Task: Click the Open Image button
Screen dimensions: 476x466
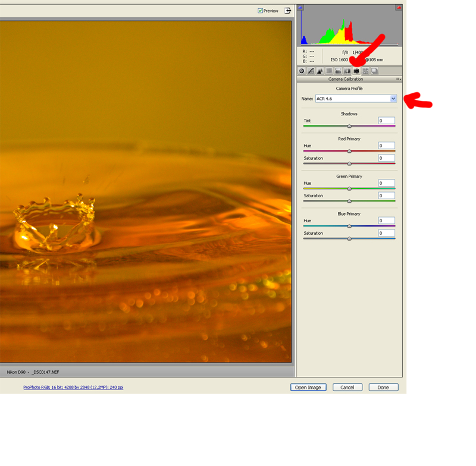Action: 308,388
